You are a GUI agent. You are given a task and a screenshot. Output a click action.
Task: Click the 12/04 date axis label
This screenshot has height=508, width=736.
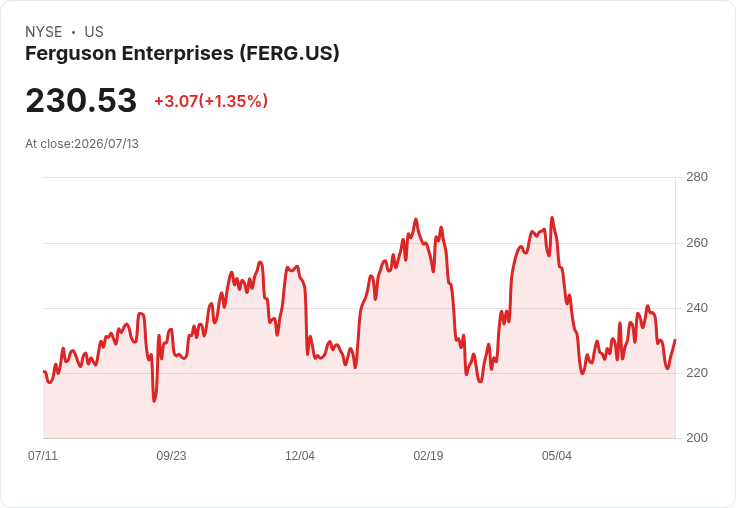[x=300, y=455]
